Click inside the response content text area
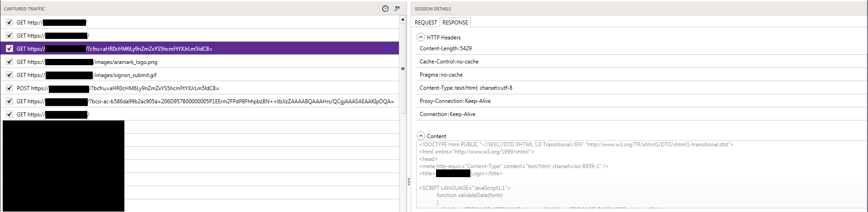Image resolution: width=868 pixels, height=212 pixels. pyautogui.click(x=633, y=181)
